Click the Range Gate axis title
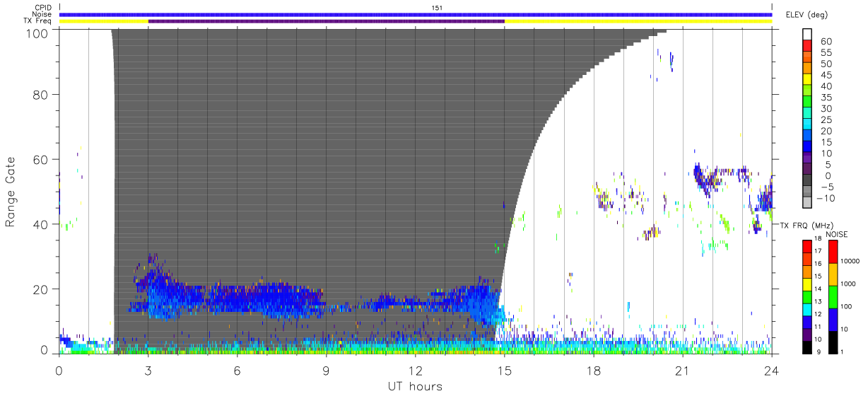868x401 pixels. pyautogui.click(x=11, y=192)
